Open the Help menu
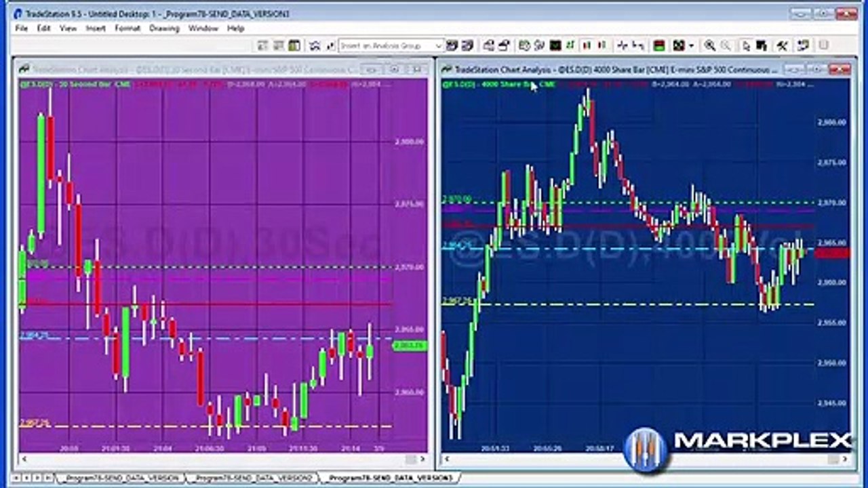The width and height of the screenshot is (868, 488). coord(235,28)
